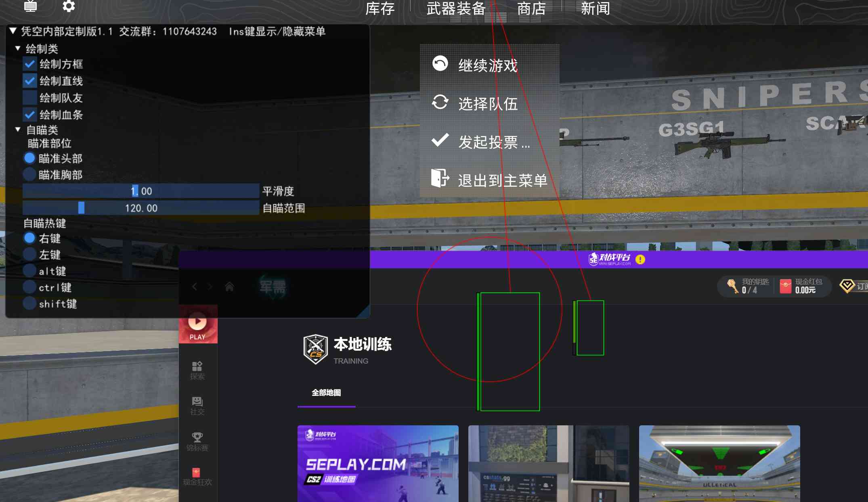Image resolution: width=868 pixels, height=502 pixels.
Task: Select the 瞄准胸部 radio option
Action: 29,174
